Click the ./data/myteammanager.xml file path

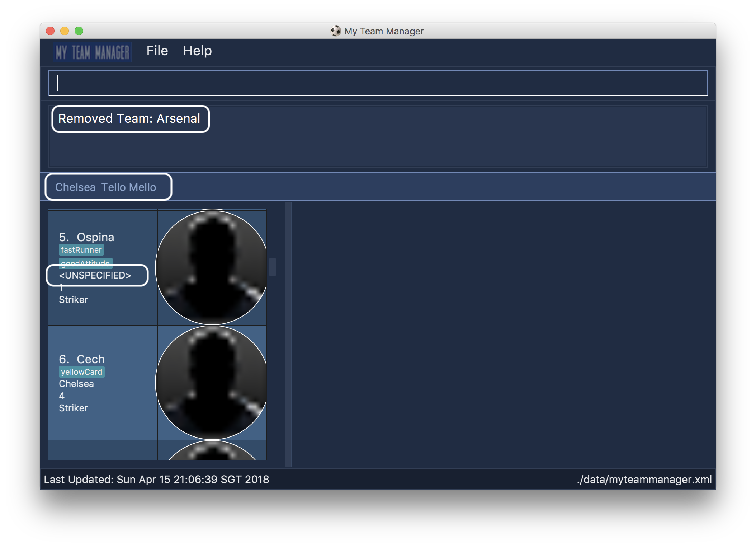point(644,480)
